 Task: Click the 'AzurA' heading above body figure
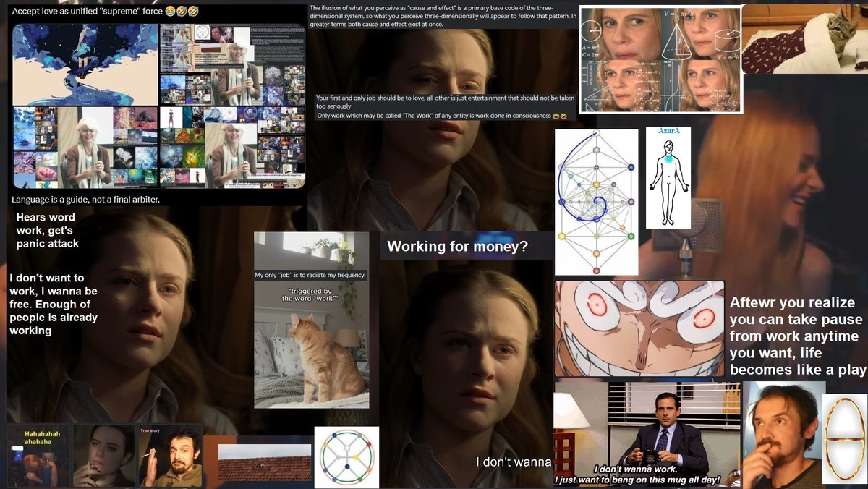point(668,132)
